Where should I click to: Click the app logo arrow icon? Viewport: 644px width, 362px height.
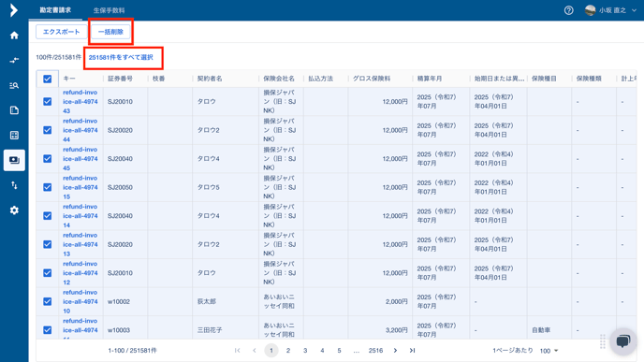(x=13, y=10)
